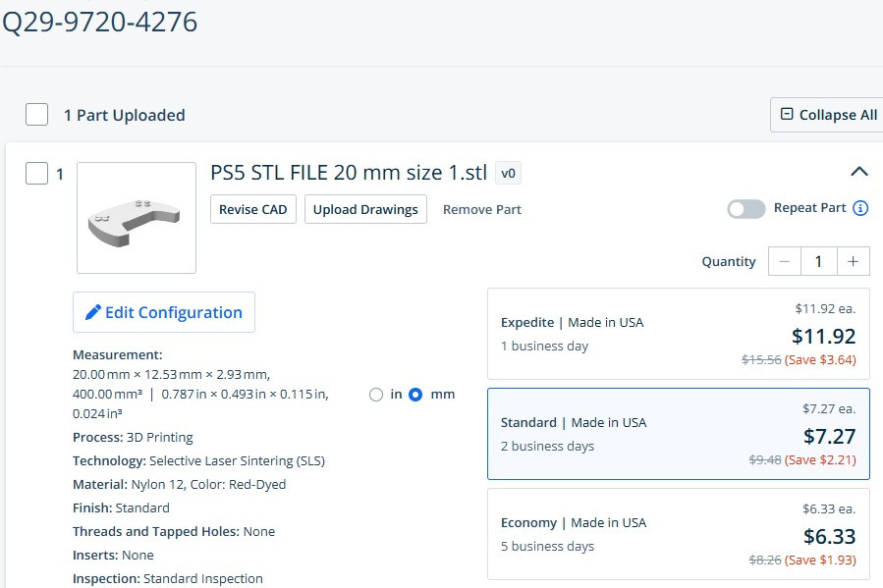The image size is (883, 588).
Task: Choose the Expedite 1 business day option
Action: (x=678, y=334)
